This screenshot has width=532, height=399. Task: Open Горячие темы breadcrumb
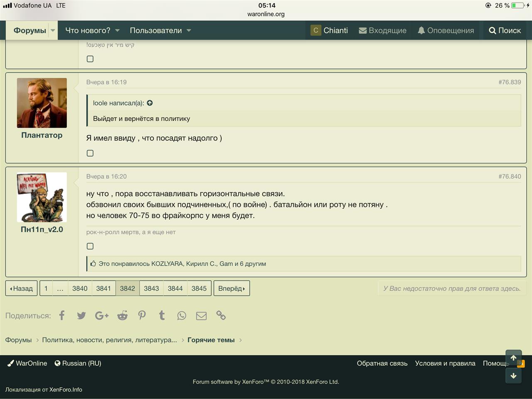[211, 340]
